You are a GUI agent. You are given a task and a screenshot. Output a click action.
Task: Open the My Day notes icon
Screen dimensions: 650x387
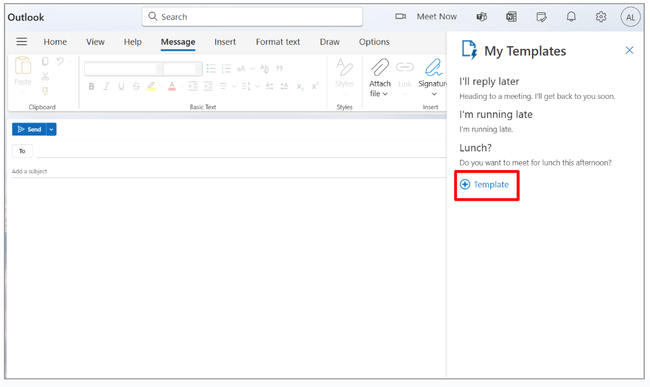tap(541, 17)
